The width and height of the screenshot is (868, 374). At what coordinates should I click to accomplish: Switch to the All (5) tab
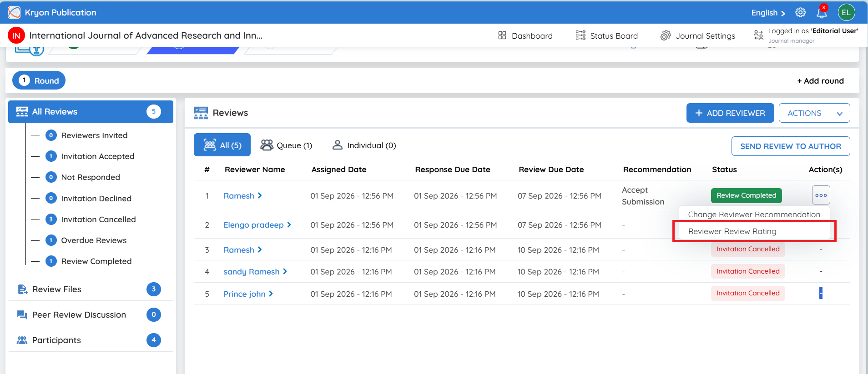pyautogui.click(x=222, y=145)
